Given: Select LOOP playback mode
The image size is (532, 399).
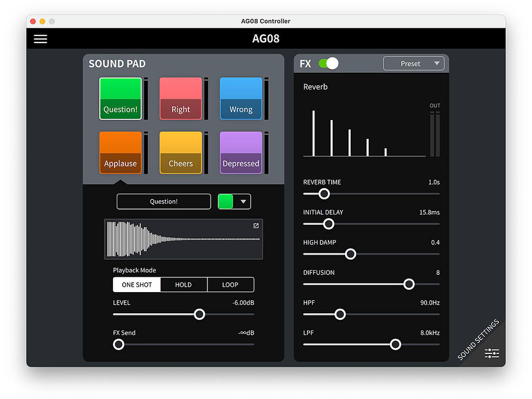Looking at the screenshot, I should coord(230,284).
